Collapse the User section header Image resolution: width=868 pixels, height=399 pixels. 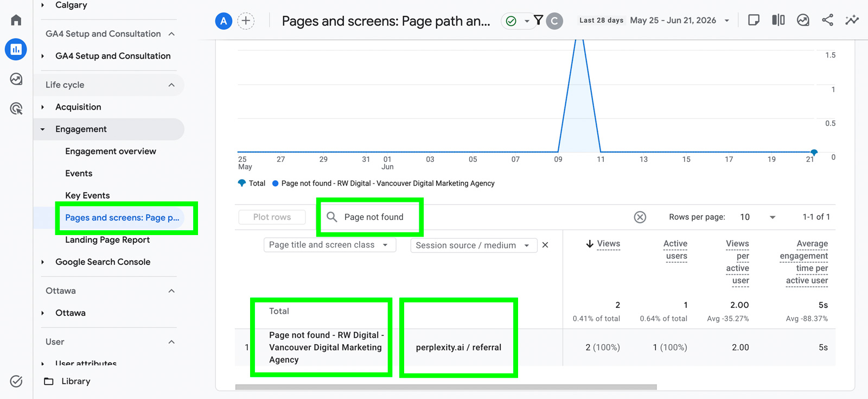pyautogui.click(x=171, y=342)
